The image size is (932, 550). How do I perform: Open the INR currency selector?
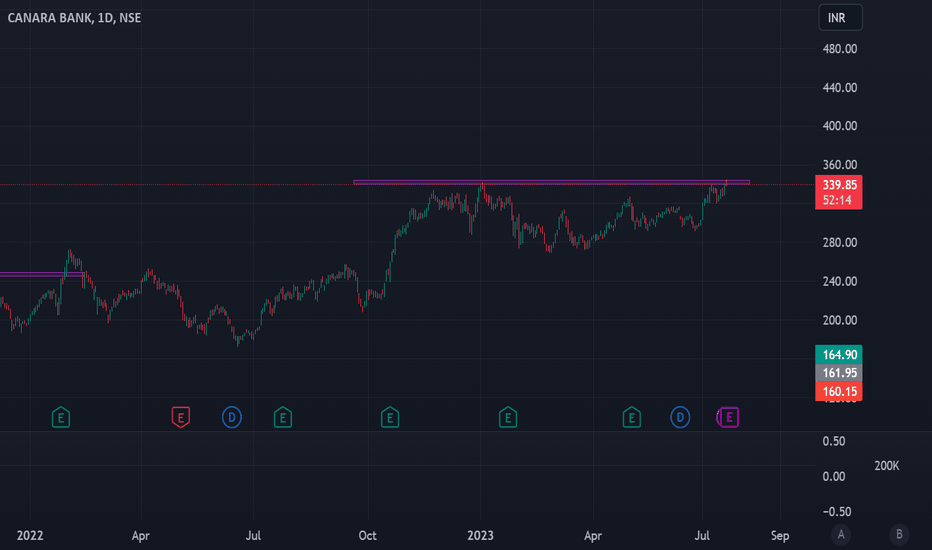(840, 17)
